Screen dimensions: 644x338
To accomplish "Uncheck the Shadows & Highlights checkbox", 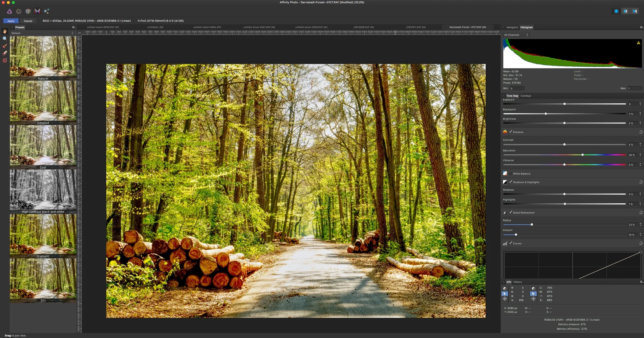I will pos(510,182).
